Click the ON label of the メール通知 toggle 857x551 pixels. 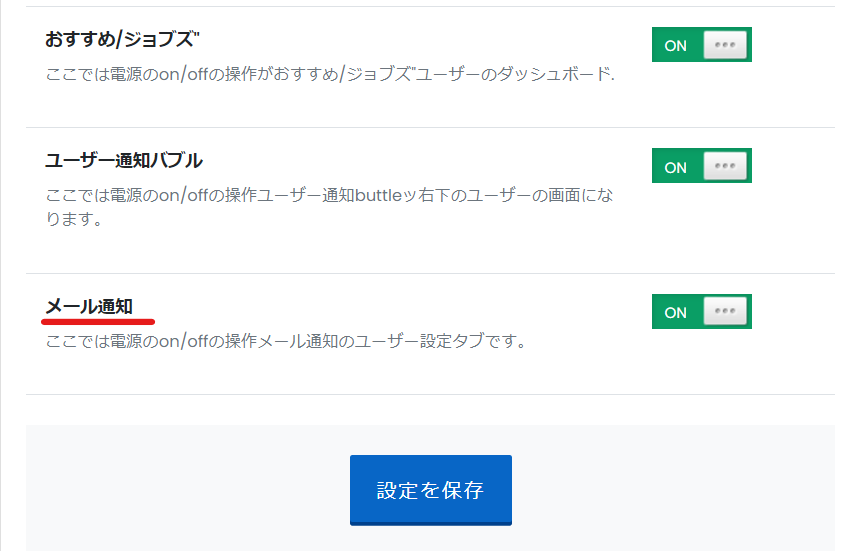pyautogui.click(x=676, y=313)
